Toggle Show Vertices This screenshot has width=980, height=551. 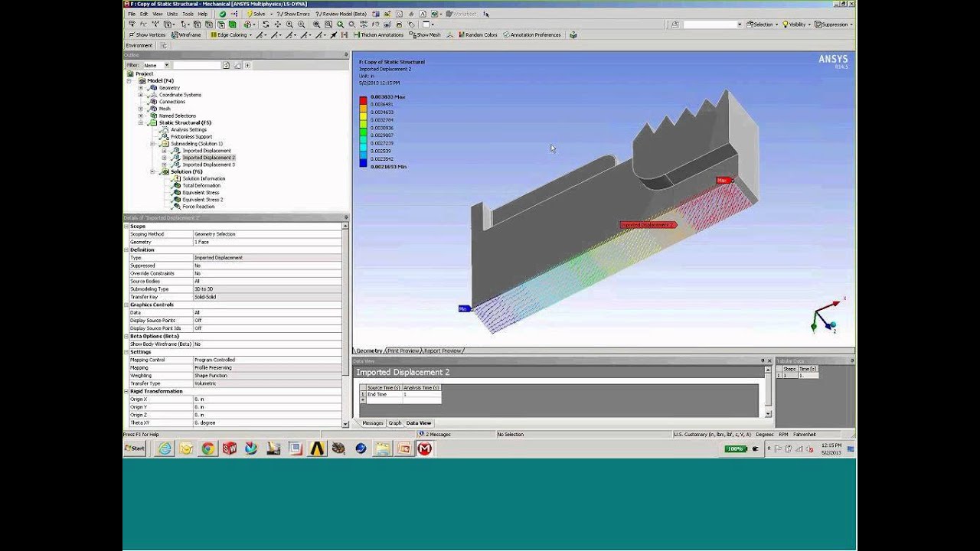pyautogui.click(x=147, y=34)
